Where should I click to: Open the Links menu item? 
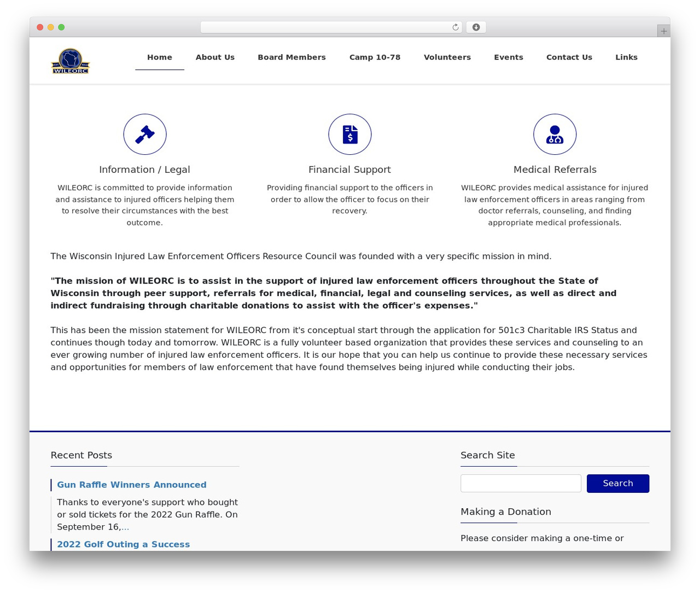coord(626,57)
